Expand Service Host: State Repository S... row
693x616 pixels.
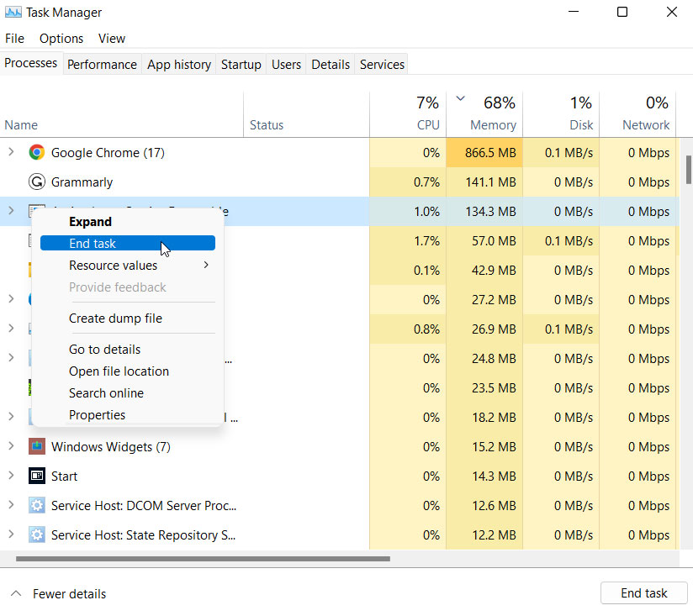click(x=11, y=534)
